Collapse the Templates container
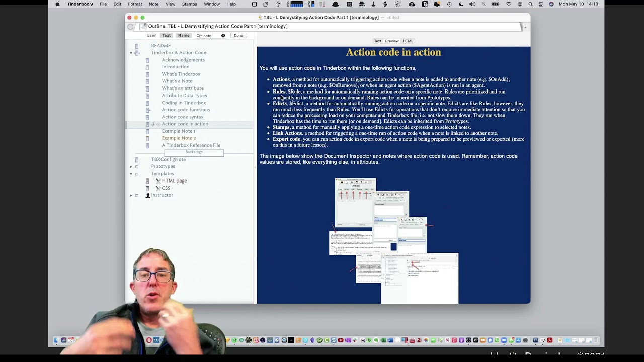This screenshot has width=644, height=362. point(131,174)
